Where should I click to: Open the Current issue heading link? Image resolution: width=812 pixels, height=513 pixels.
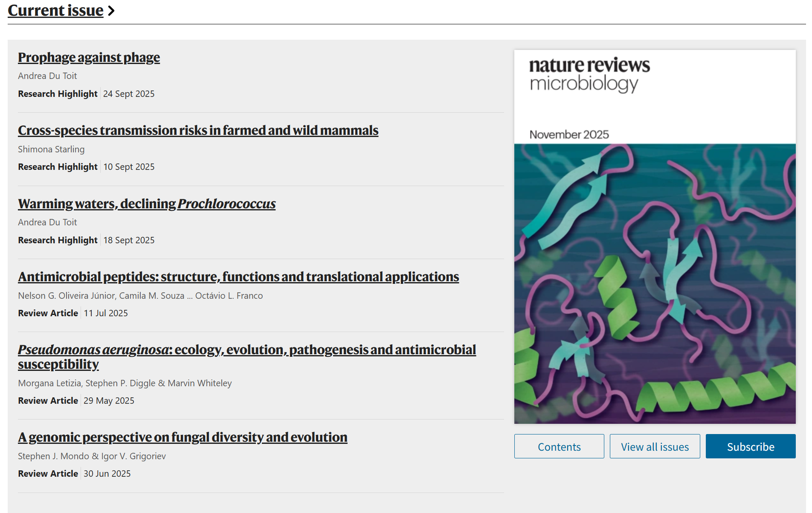pyautogui.click(x=55, y=10)
